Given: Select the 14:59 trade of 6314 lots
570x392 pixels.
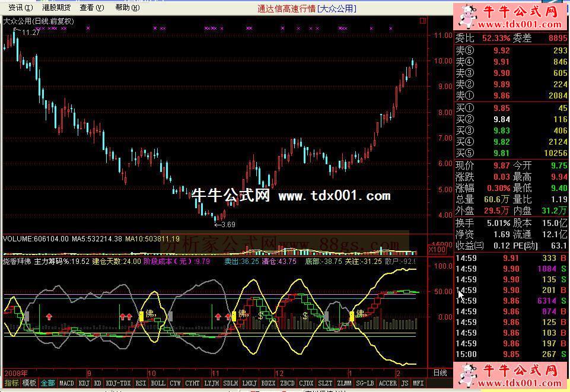Looking at the screenshot, I should tap(511, 301).
